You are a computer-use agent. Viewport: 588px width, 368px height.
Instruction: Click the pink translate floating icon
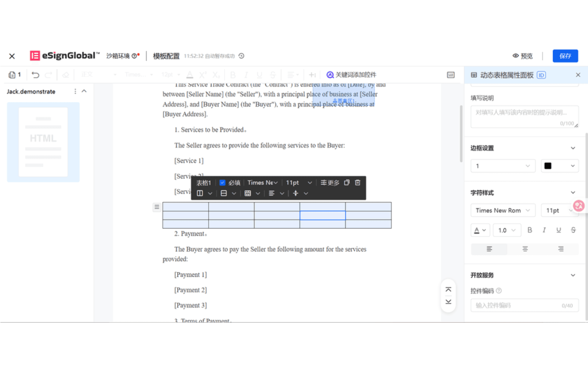(579, 205)
